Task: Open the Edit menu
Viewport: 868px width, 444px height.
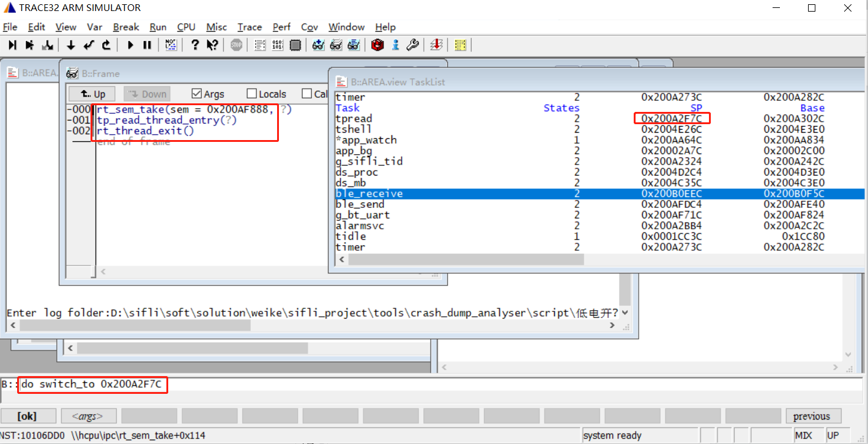Action: (37, 27)
